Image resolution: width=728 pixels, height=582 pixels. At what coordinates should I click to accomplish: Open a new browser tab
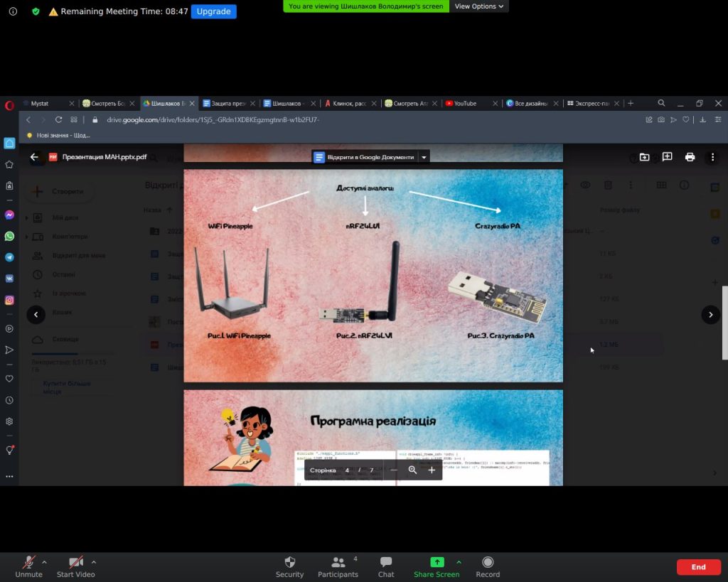coord(631,104)
